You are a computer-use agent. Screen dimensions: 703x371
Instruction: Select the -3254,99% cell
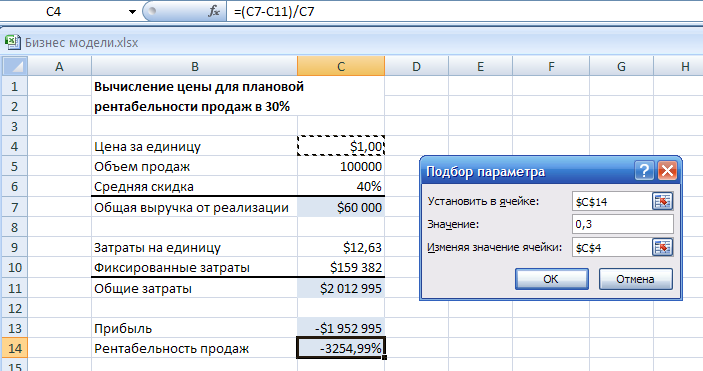341,348
